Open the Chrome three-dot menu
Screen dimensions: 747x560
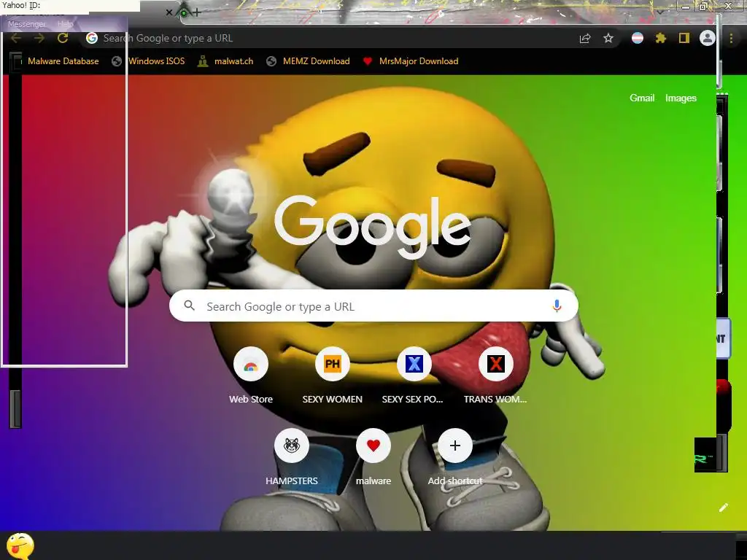click(x=731, y=38)
